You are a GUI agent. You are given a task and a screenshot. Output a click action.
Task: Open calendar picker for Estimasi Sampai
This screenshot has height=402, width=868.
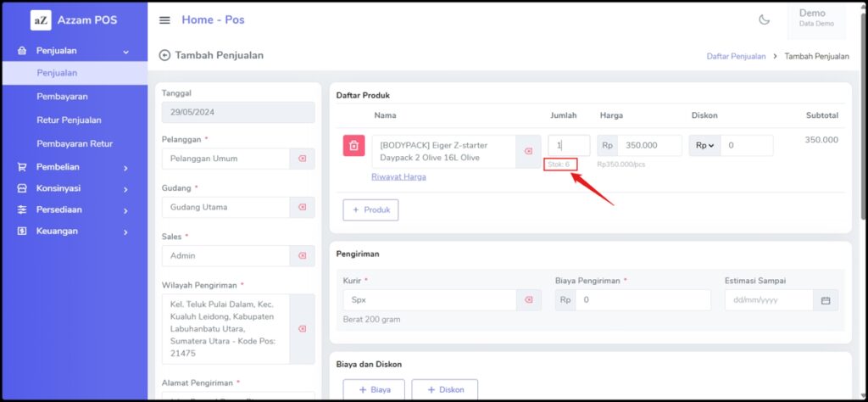tap(826, 300)
